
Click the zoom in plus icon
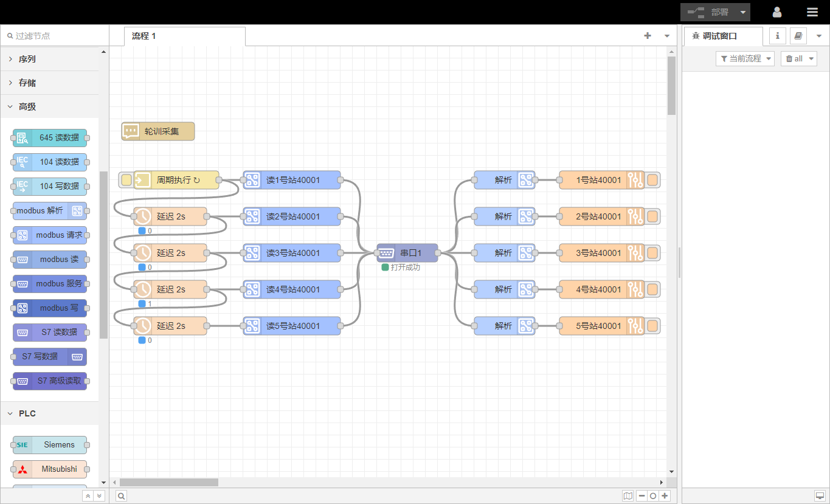tap(665, 495)
